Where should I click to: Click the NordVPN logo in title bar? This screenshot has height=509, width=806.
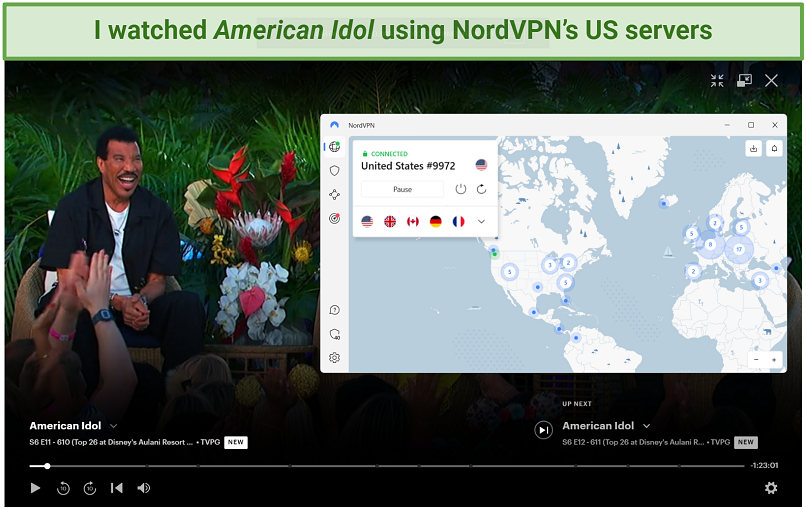coord(335,125)
